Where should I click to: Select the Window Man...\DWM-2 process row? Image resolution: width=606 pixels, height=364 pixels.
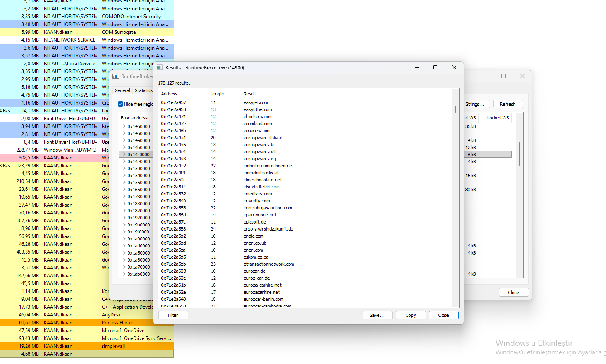coord(55,150)
